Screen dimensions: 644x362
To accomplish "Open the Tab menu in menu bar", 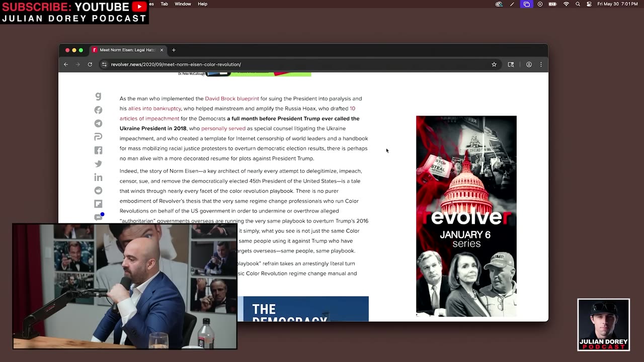I will tap(165, 4).
